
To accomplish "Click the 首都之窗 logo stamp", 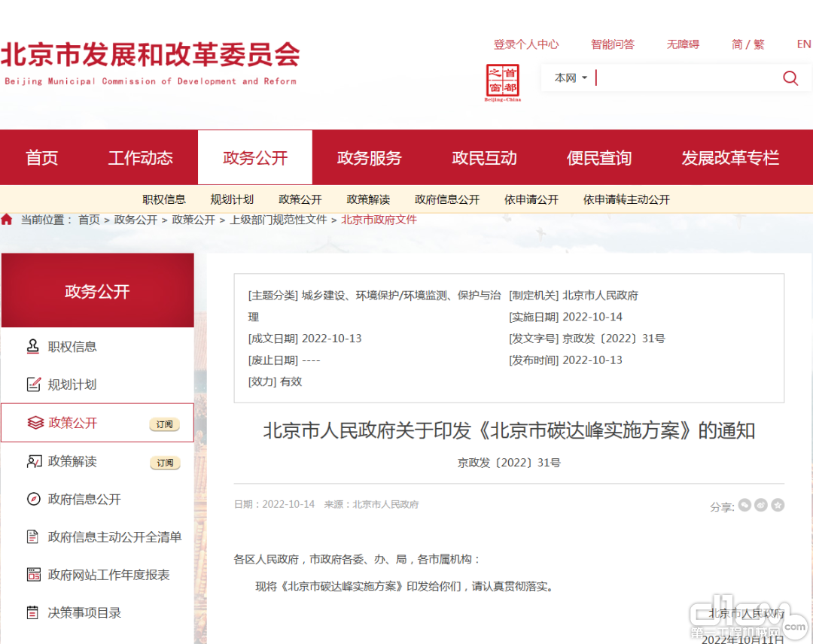I will (503, 80).
